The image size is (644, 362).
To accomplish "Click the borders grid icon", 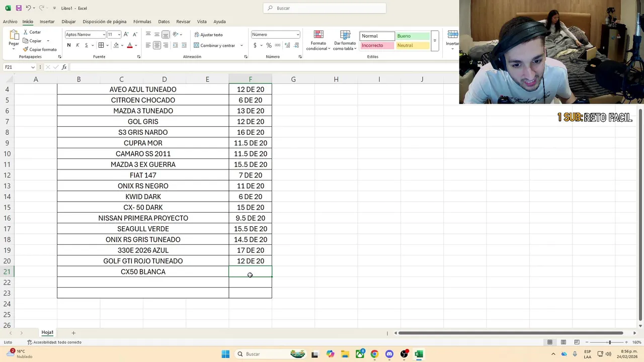I will 101,45.
